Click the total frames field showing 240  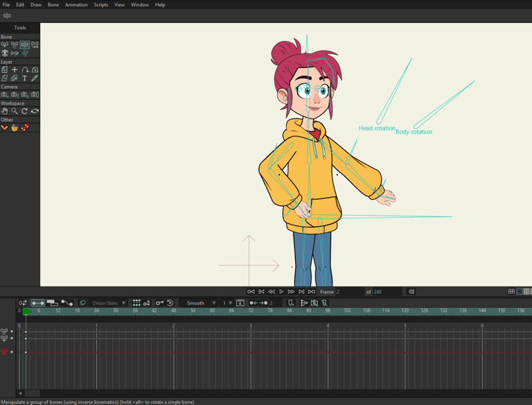[387, 292]
